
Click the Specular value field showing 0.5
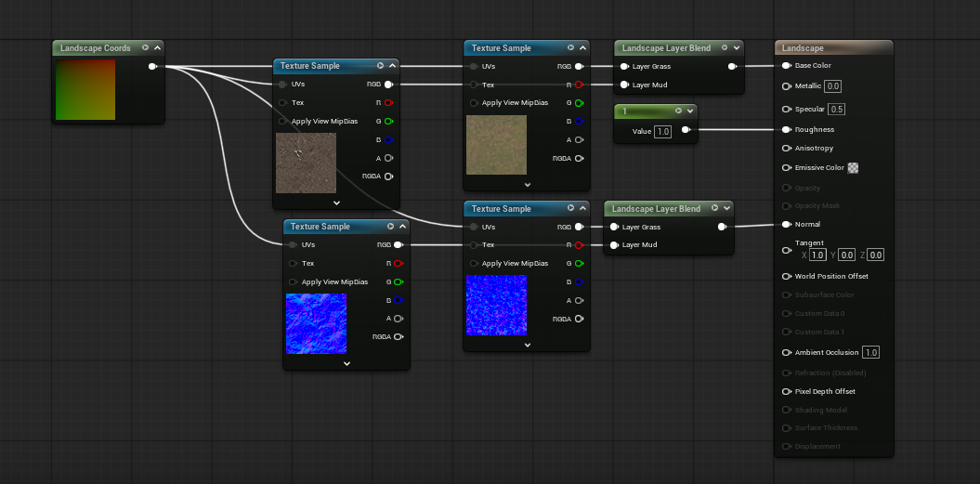(836, 110)
